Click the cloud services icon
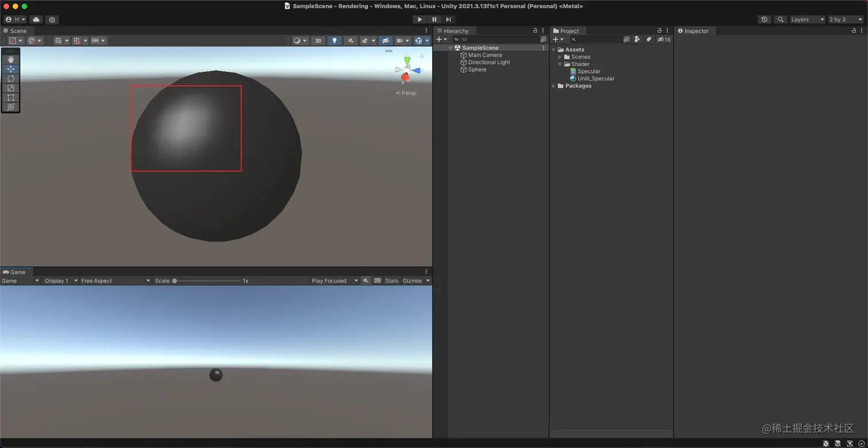 36,20
